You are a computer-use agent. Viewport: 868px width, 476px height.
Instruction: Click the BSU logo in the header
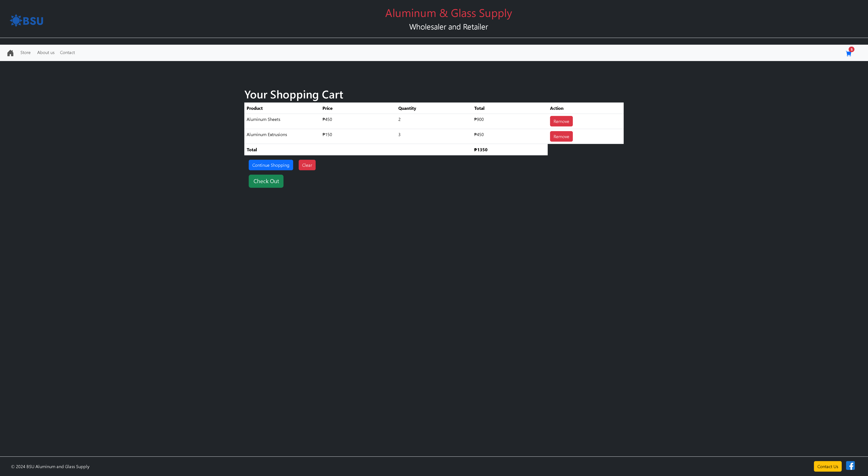27,21
